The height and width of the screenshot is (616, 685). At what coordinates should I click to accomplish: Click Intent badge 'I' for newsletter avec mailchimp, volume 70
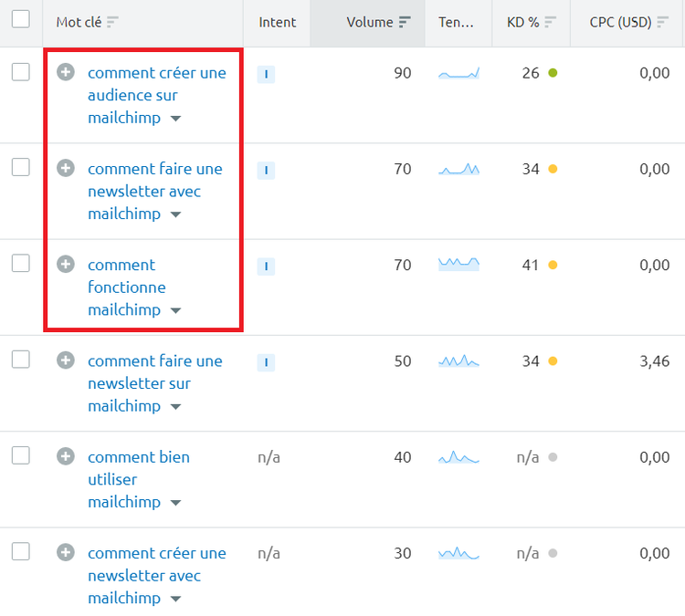click(x=266, y=171)
